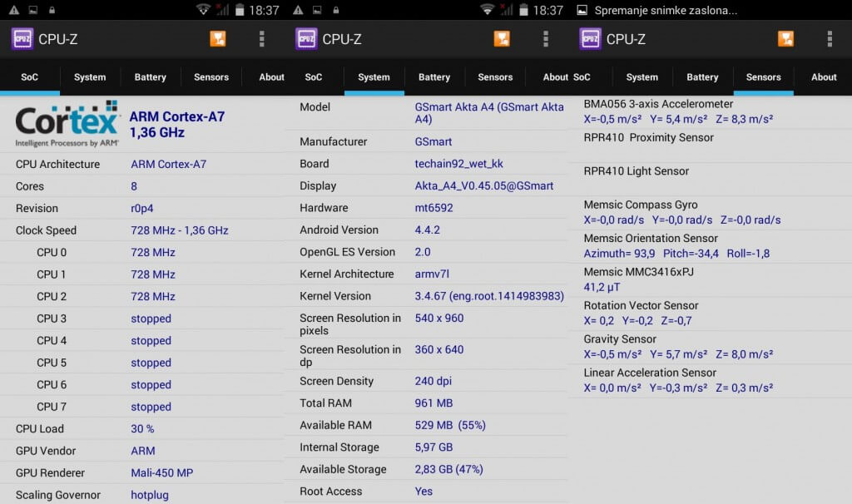Tap the CPU-Z app icon in left screenshot

pos(22,39)
